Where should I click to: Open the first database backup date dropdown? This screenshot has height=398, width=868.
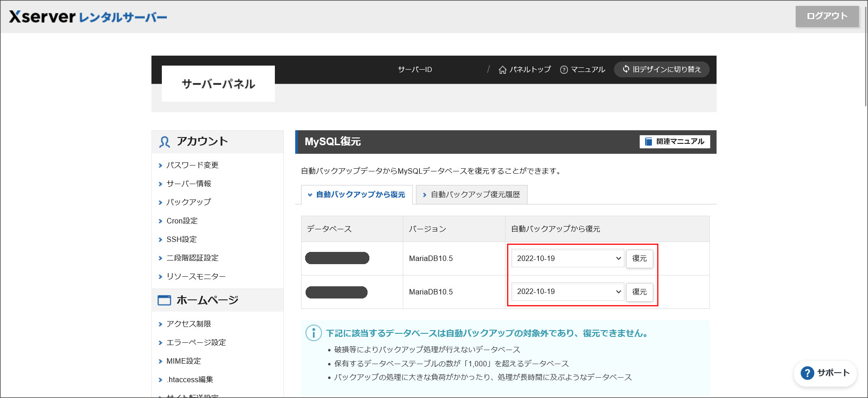click(568, 258)
